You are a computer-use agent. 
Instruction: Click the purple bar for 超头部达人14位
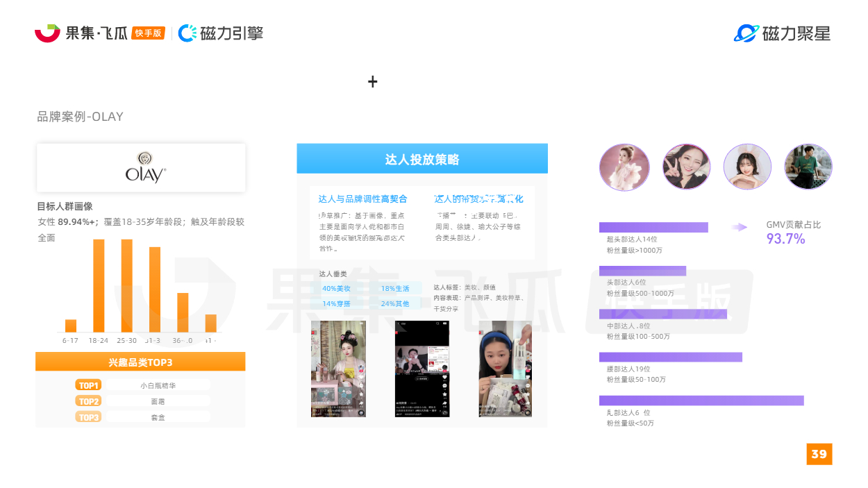point(653,227)
